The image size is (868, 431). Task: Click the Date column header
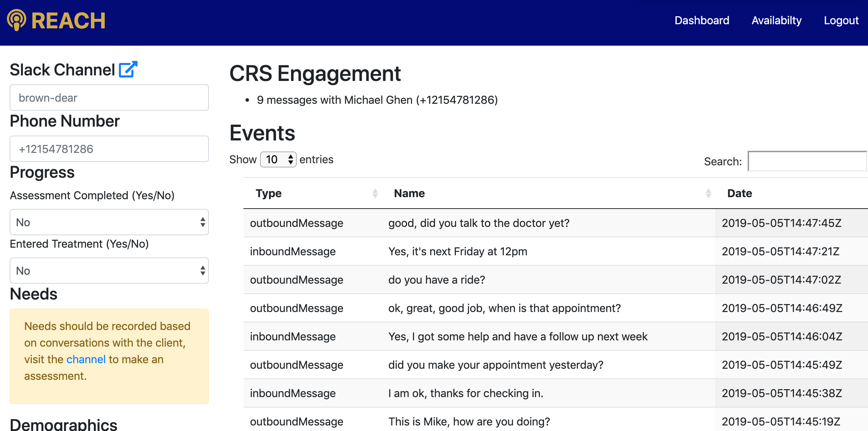(x=740, y=193)
